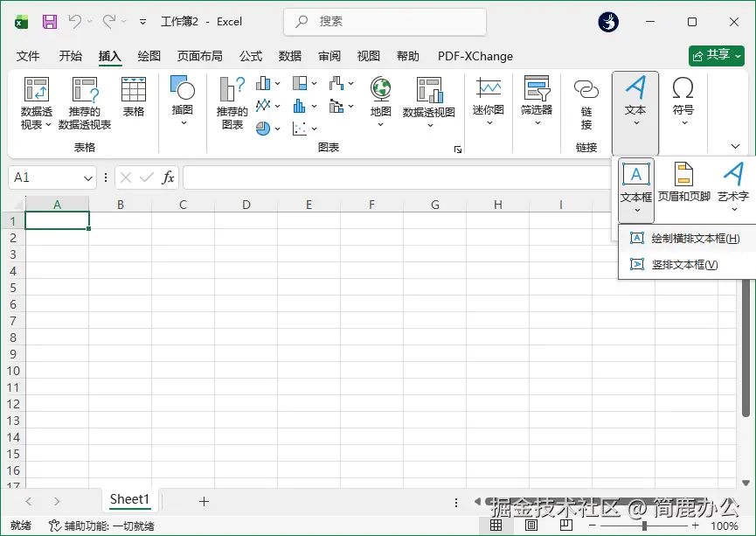Expand the scatter chart dropdown arrow

click(x=315, y=129)
